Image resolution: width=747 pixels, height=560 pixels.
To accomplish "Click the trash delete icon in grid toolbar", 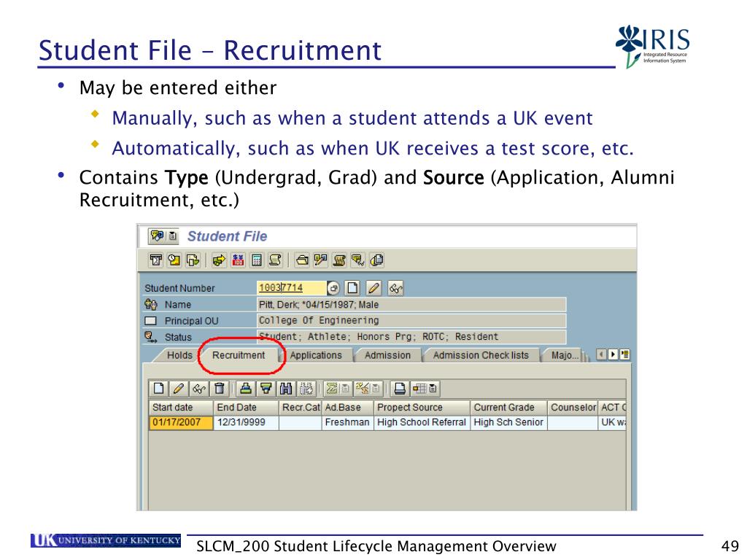I will pos(219,389).
